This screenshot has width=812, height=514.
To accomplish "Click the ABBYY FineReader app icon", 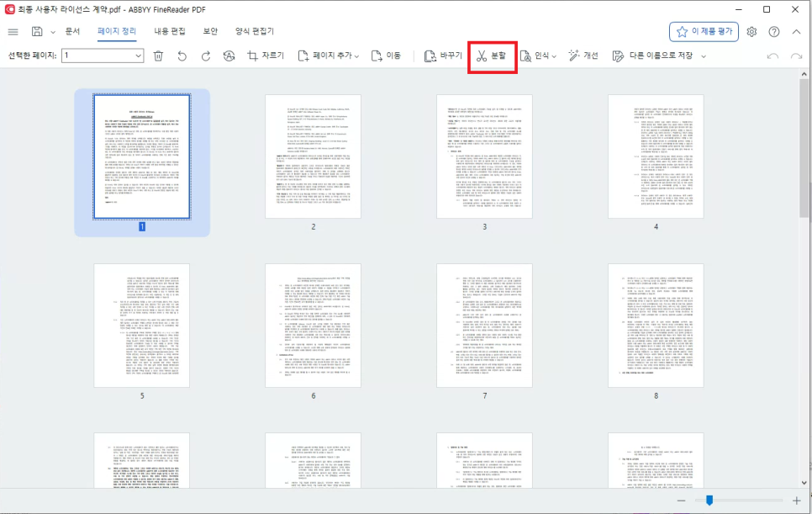I will point(9,9).
